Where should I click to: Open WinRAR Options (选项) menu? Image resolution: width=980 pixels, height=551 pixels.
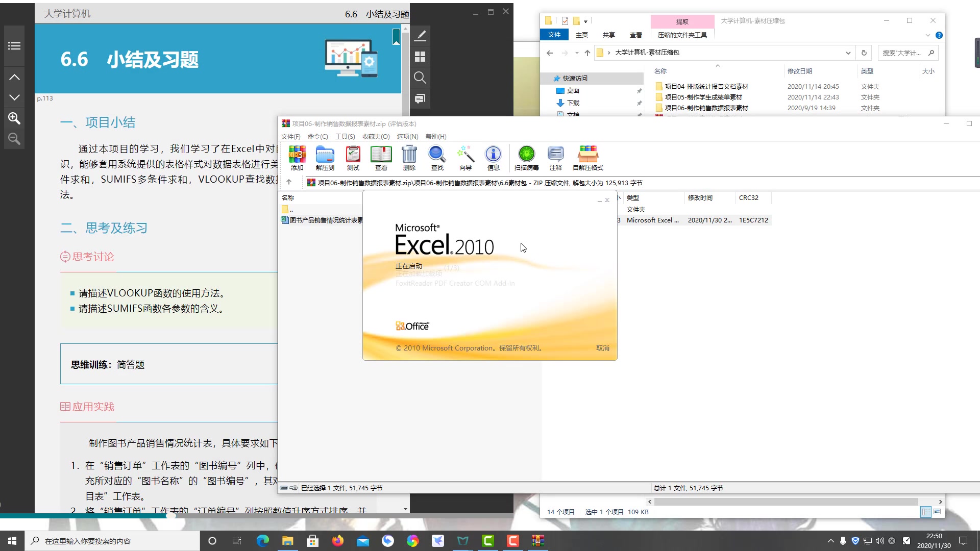[x=407, y=136]
